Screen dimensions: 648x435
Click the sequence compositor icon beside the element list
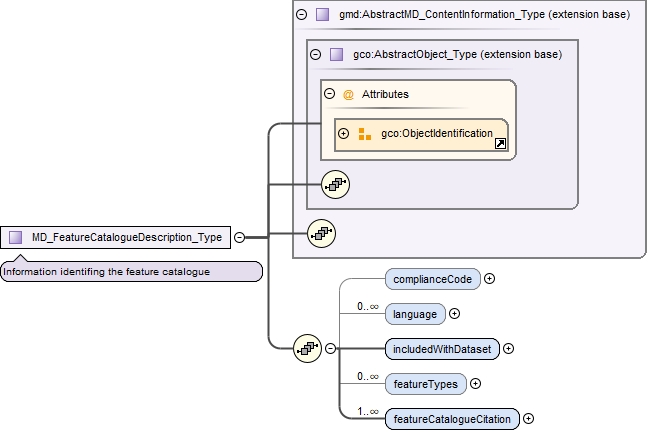(307, 348)
